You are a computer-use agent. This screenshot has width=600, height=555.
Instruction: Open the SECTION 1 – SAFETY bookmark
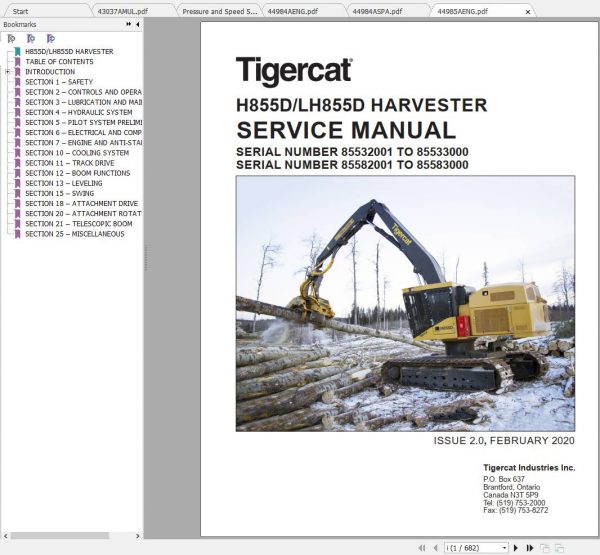[59, 82]
